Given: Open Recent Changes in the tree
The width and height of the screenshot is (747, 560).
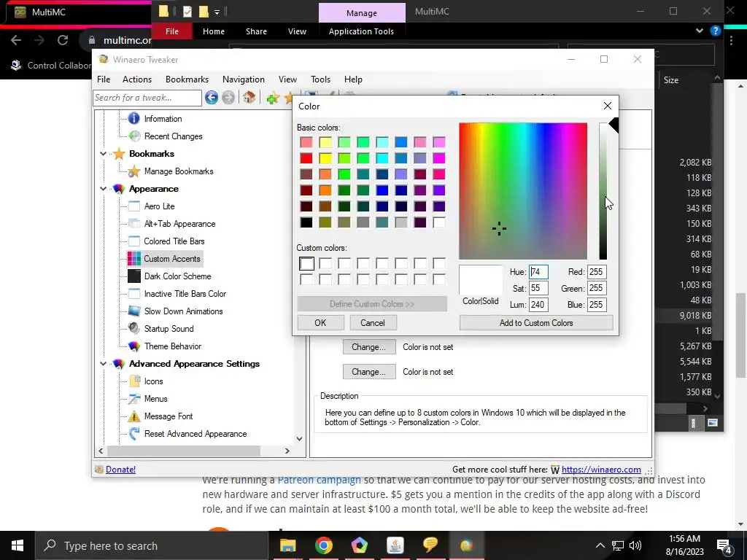Looking at the screenshot, I should pos(173,136).
